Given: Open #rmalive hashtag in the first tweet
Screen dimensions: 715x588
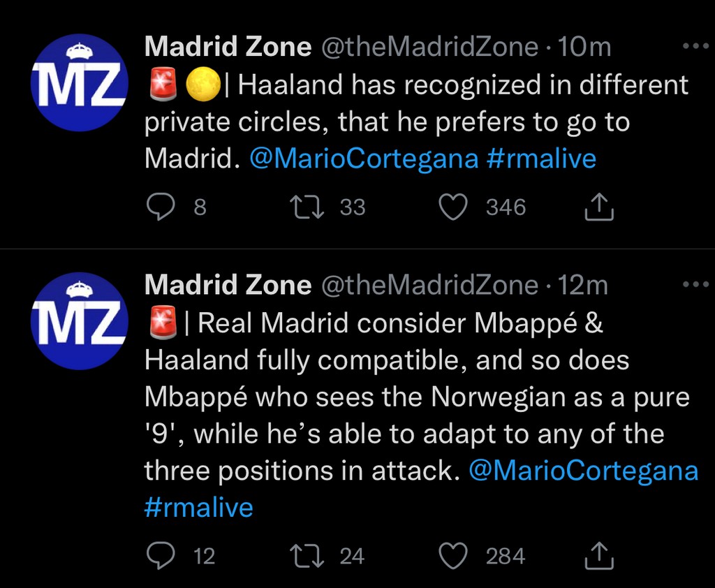Looking at the screenshot, I should point(541,159).
